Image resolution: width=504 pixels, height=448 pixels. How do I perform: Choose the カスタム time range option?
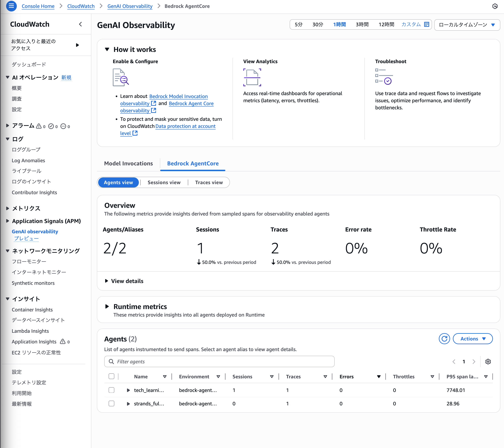pos(411,24)
